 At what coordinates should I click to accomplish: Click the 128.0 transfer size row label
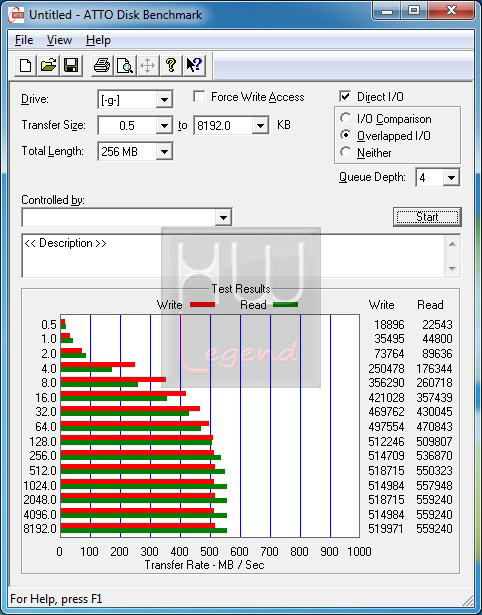43,442
